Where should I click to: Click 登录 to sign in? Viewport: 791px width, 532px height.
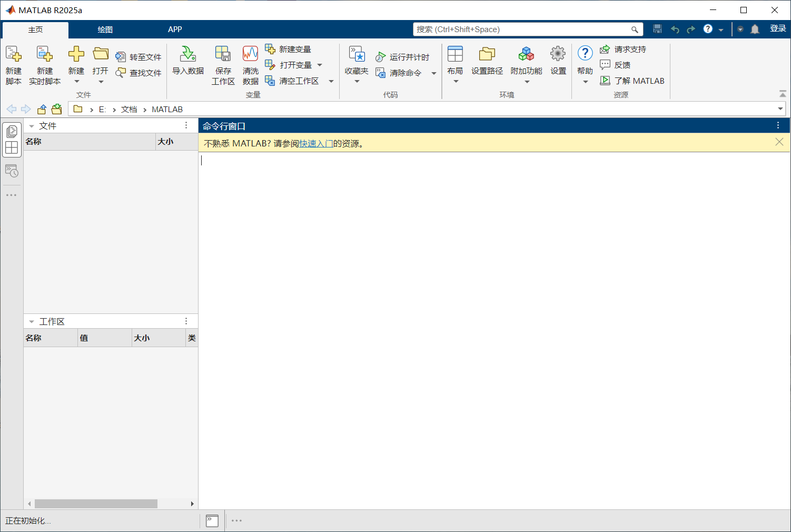coord(778,28)
